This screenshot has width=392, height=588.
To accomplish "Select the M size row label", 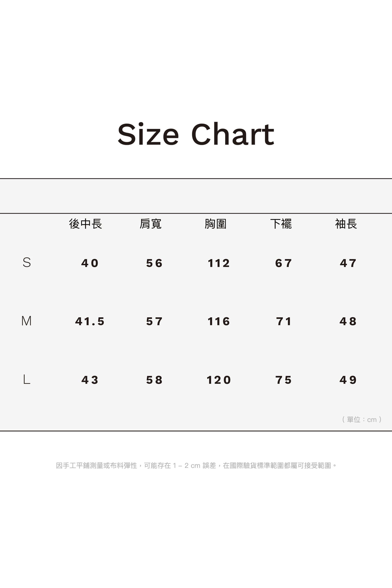I will pyautogui.click(x=27, y=321).
